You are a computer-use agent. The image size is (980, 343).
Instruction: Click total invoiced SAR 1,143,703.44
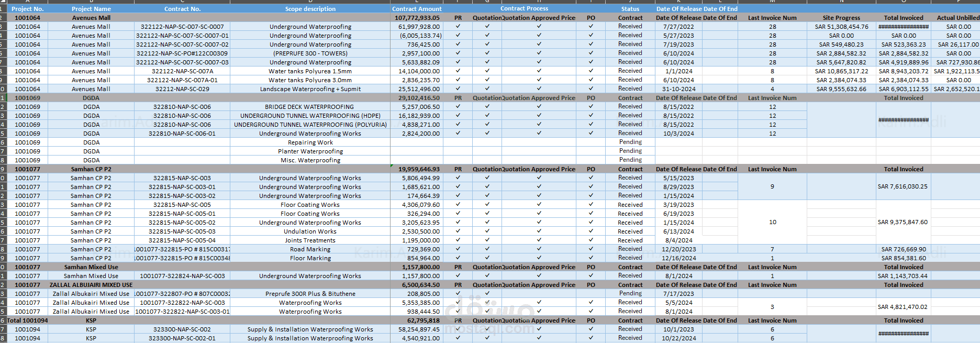[904, 276]
